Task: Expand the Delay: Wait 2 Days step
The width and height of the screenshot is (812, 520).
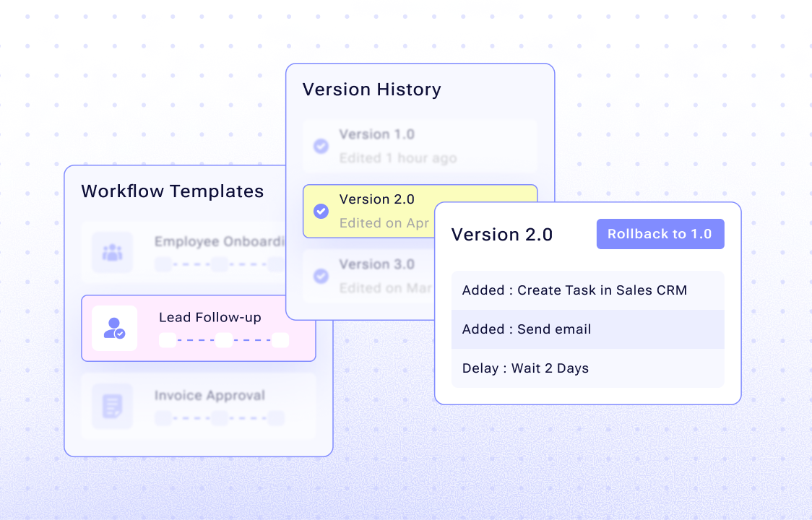Action: 587,368
